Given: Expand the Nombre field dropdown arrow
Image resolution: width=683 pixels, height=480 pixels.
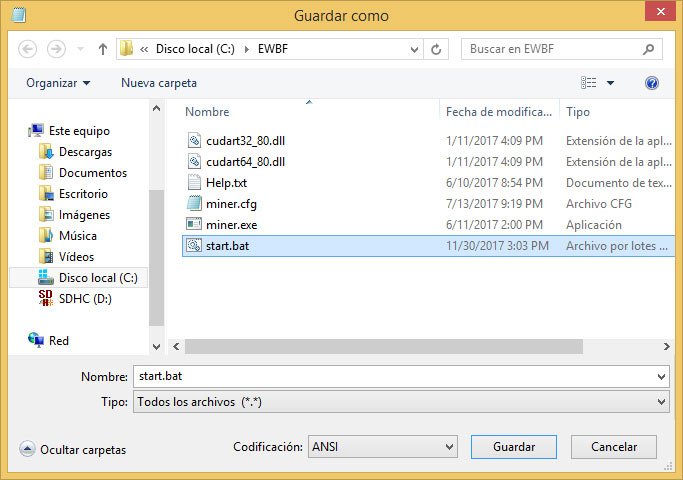Looking at the screenshot, I should tap(661, 377).
